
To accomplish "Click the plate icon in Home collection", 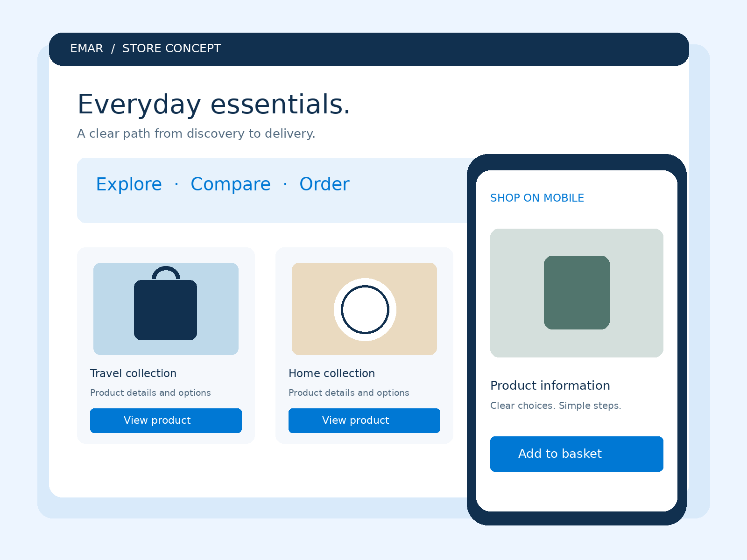I will pyautogui.click(x=365, y=309).
